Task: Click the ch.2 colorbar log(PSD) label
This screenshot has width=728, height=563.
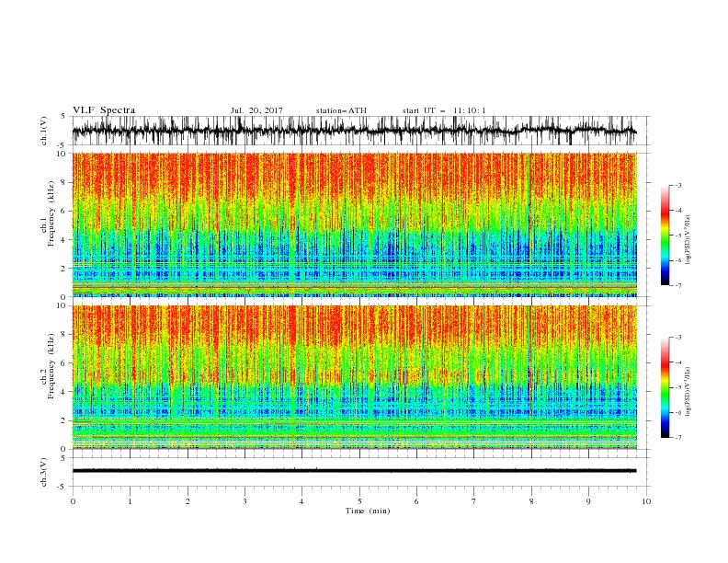Action: coord(688,393)
